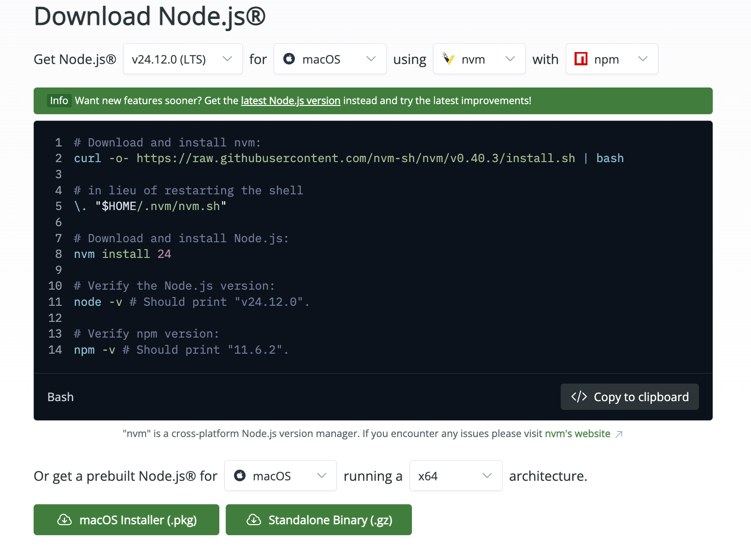Click the npm logo icon
The height and width of the screenshot is (560, 751).
581,59
